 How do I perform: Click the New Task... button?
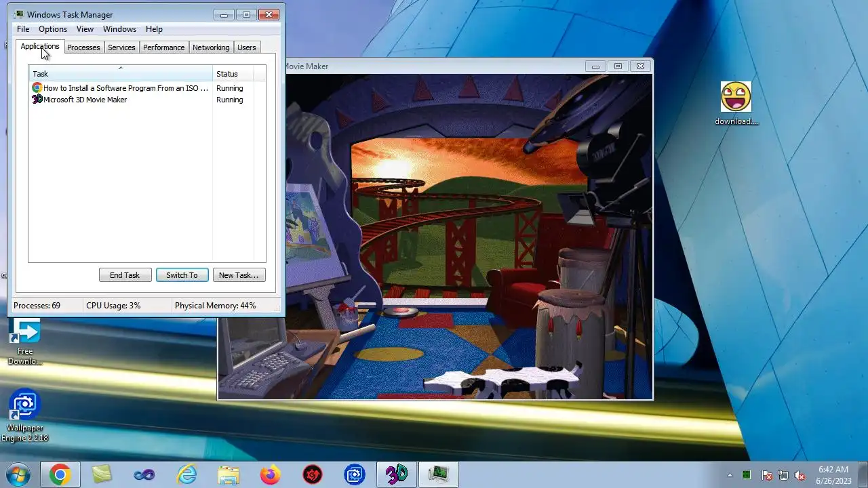pos(239,274)
